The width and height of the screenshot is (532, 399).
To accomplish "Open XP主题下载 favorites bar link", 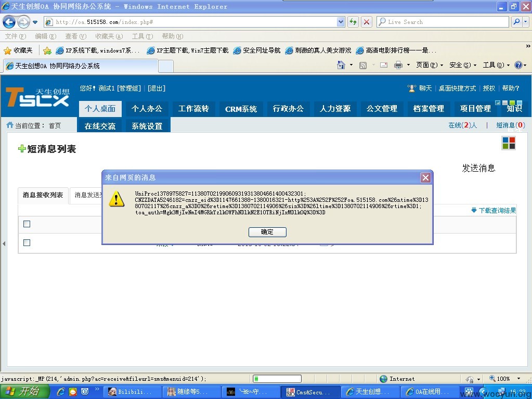I will click(x=187, y=50).
